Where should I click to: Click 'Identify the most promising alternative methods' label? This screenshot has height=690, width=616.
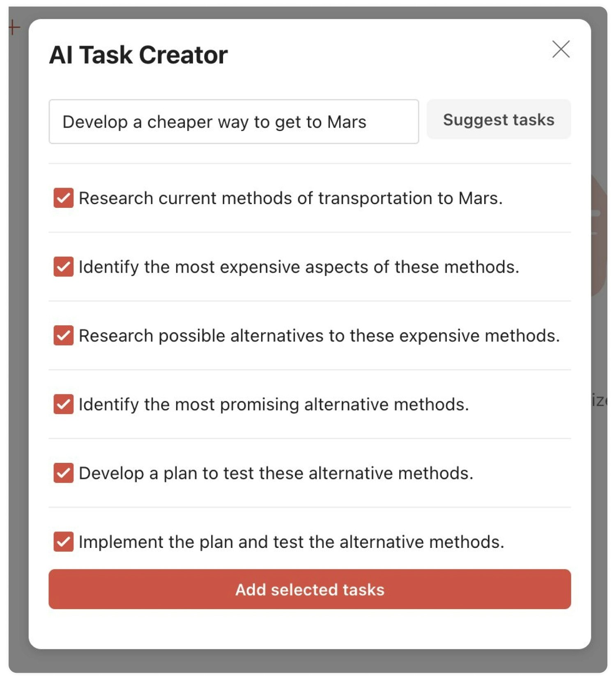[x=274, y=405]
